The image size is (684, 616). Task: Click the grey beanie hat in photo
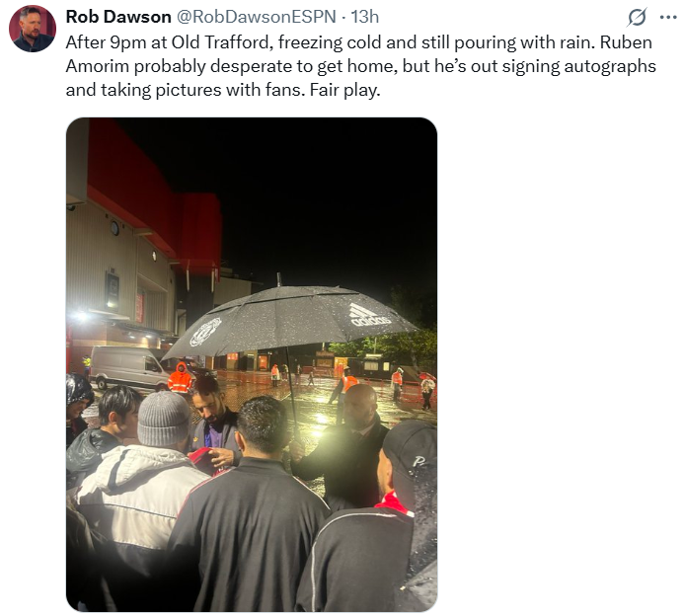164,419
